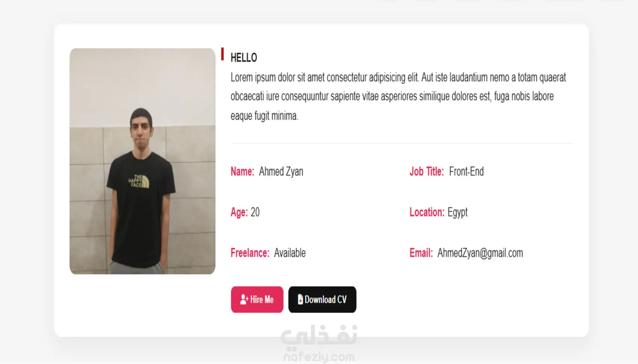Click the file download icon in Download CV
Viewport: 638px width, 364px height.
[300, 299]
